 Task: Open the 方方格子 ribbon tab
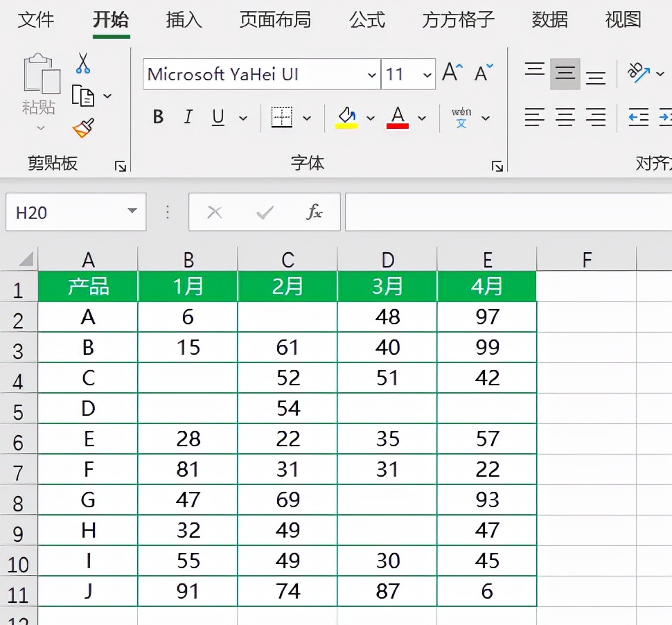pos(457,21)
